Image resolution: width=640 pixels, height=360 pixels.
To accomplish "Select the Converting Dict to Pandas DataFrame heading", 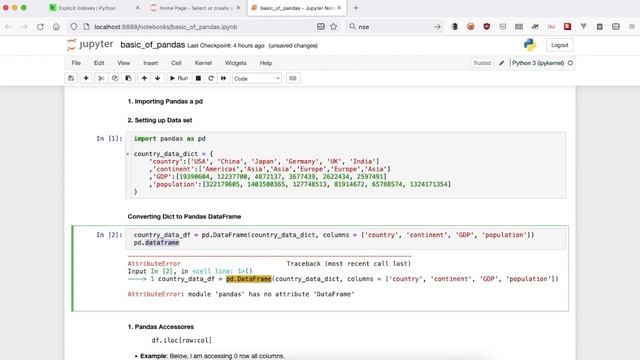I will (x=184, y=216).
